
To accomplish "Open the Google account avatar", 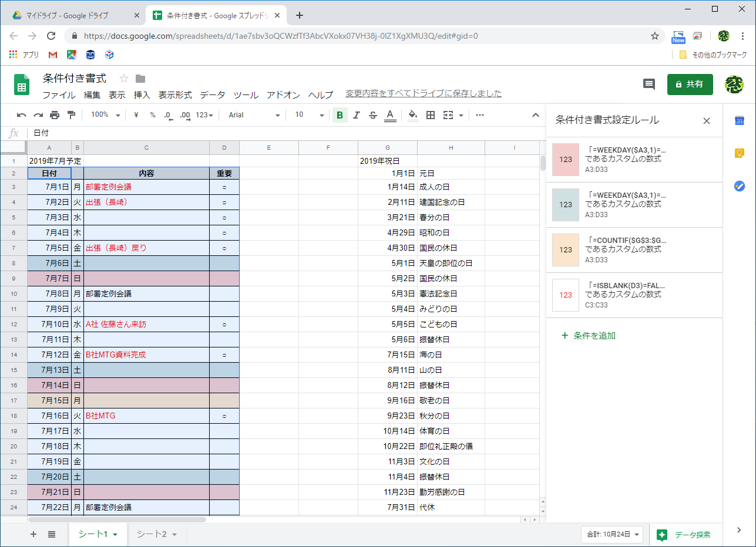I will click(x=734, y=85).
